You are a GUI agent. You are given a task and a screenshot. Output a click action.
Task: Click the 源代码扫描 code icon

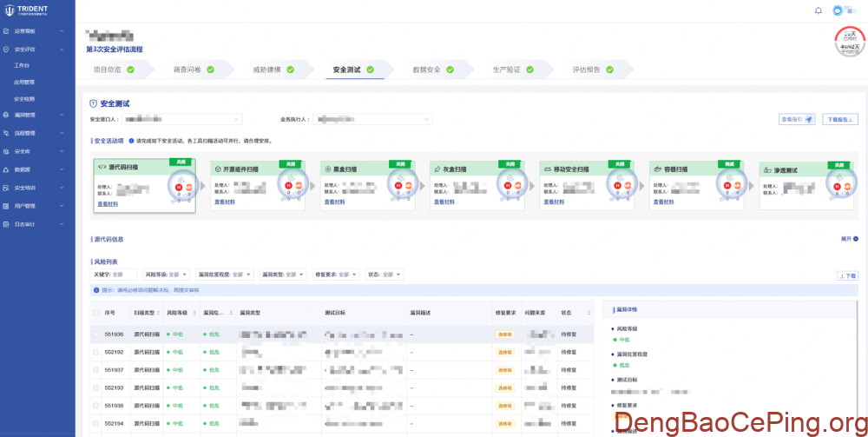pos(102,167)
